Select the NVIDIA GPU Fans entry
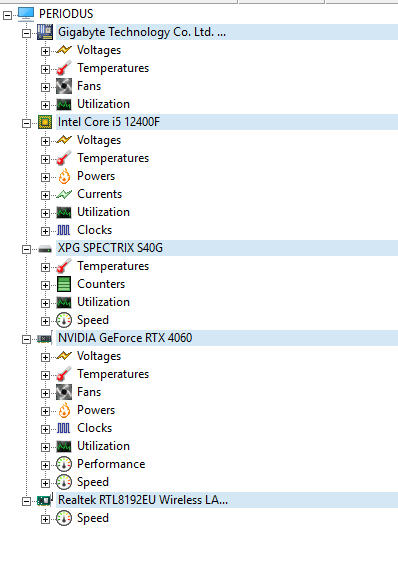Viewport: 398px width, 563px height. tap(89, 392)
